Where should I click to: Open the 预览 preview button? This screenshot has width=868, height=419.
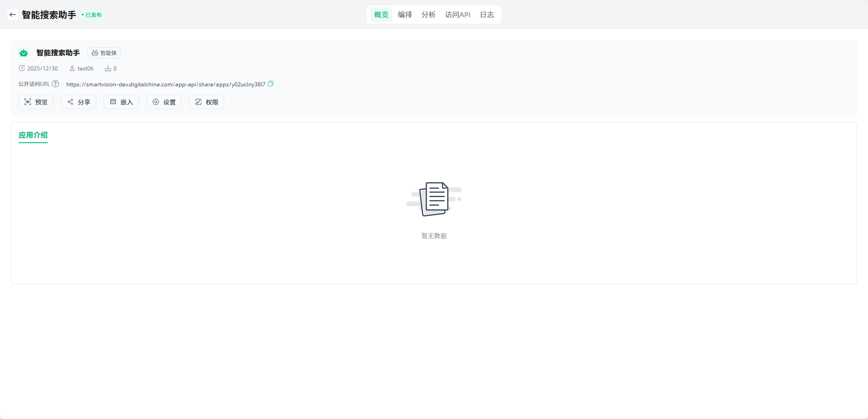(36, 102)
